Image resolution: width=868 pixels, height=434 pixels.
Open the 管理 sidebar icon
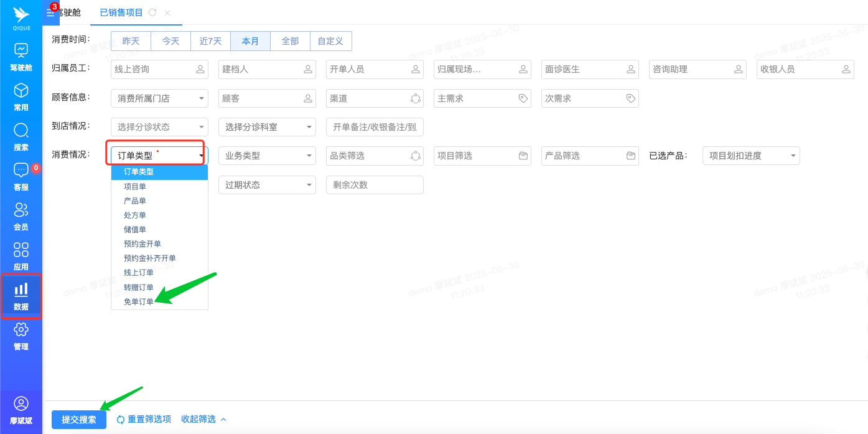tap(21, 336)
